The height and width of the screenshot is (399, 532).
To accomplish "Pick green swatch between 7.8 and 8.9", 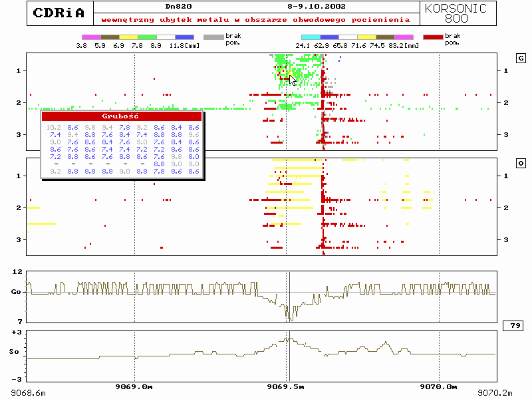I will [147, 37].
